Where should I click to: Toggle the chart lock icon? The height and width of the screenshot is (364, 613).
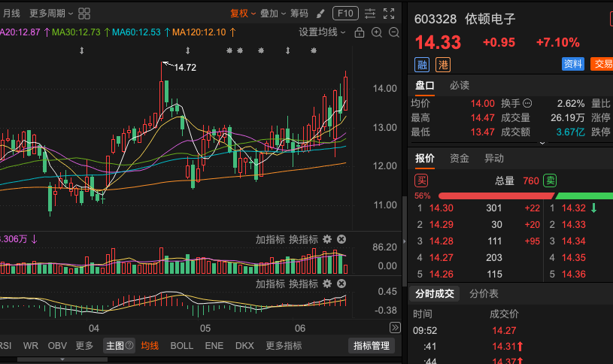(x=359, y=32)
